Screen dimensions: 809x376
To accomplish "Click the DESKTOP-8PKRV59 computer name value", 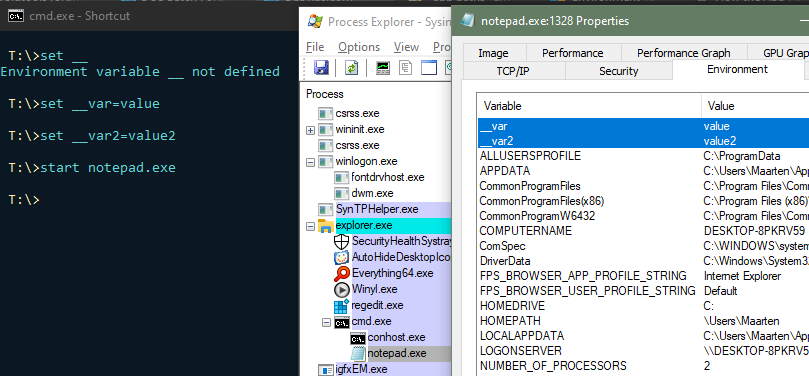I will [x=754, y=231].
